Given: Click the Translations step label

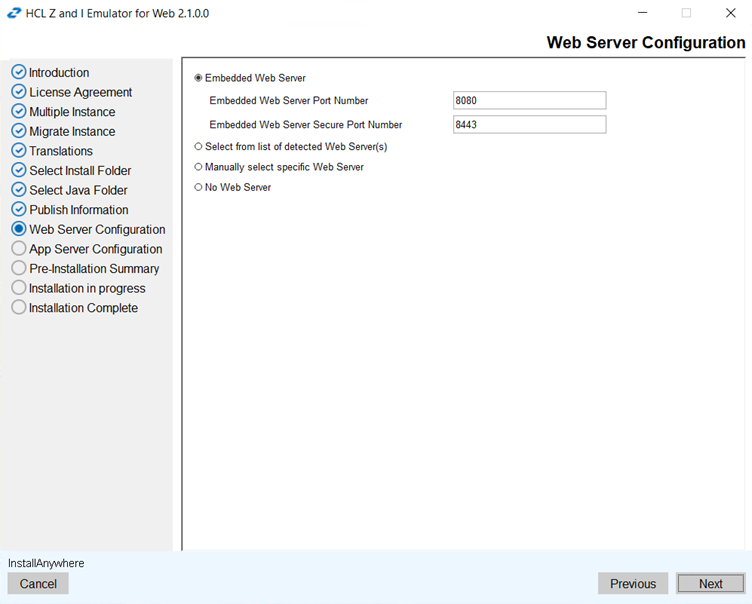Looking at the screenshot, I should tap(61, 151).
